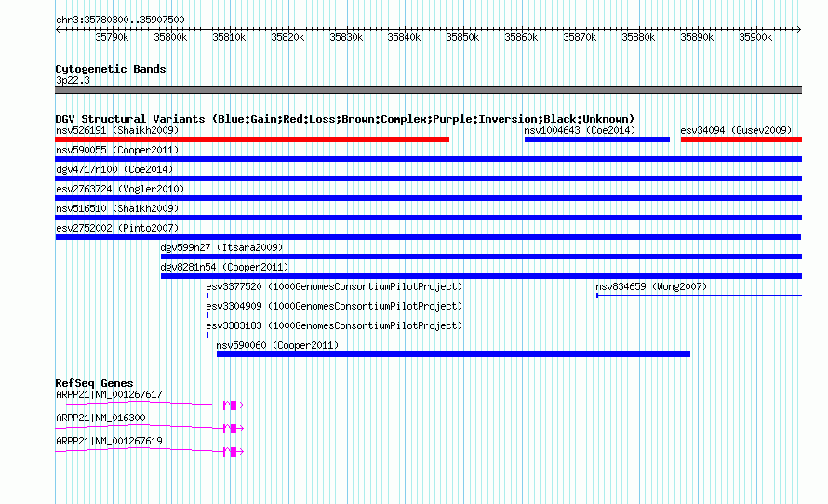Select the dgv8281n54 (Cooper2011) blue bar
The height and width of the screenshot is (504, 828).
(x=481, y=276)
